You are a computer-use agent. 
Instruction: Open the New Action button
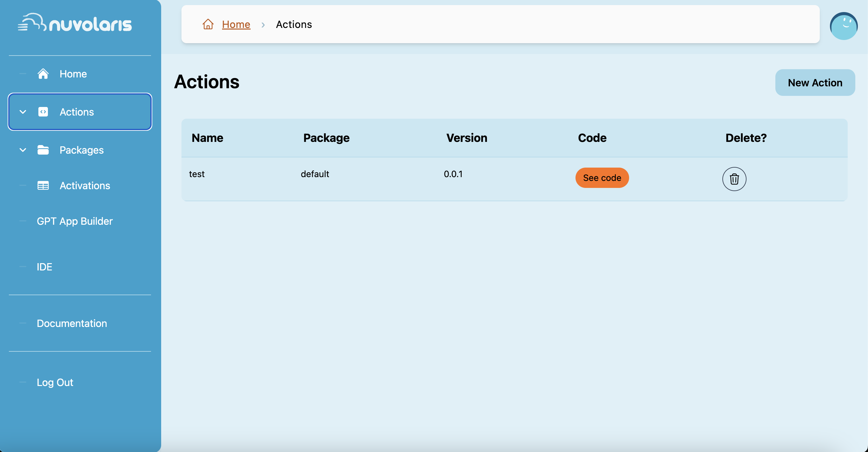[x=815, y=83]
